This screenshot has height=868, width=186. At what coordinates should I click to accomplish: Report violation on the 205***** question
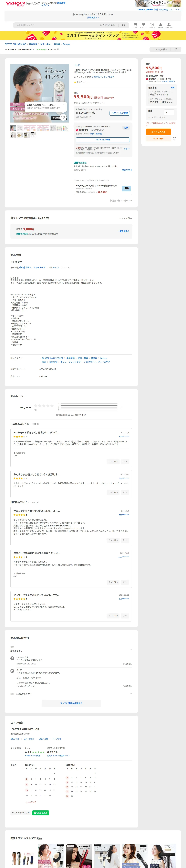click(x=127, y=664)
